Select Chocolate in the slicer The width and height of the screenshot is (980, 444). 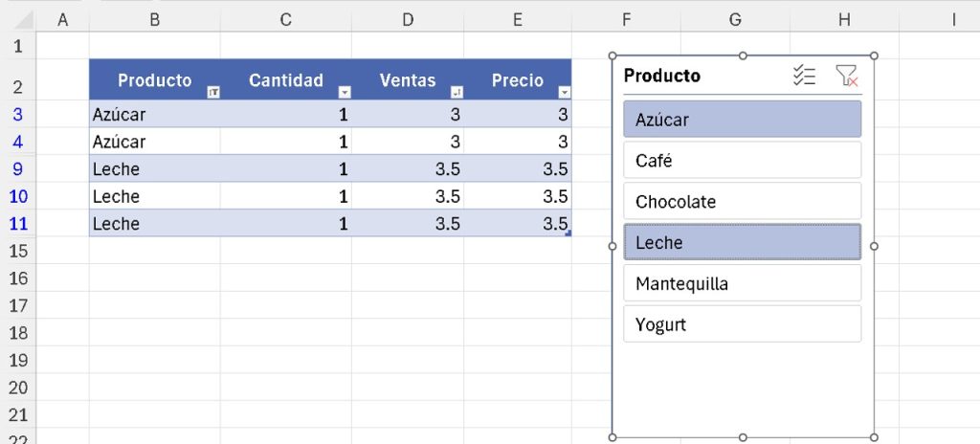coord(742,202)
